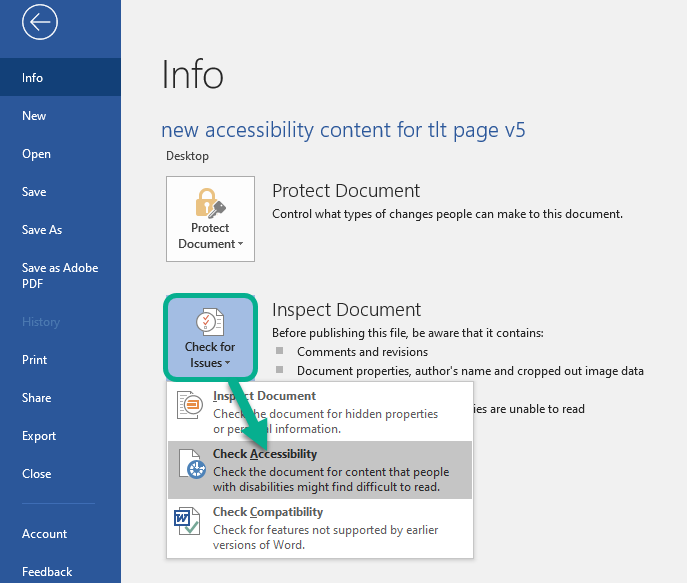Image resolution: width=687 pixels, height=583 pixels.
Task: Click Save as Adobe PDF option
Action: point(60,276)
